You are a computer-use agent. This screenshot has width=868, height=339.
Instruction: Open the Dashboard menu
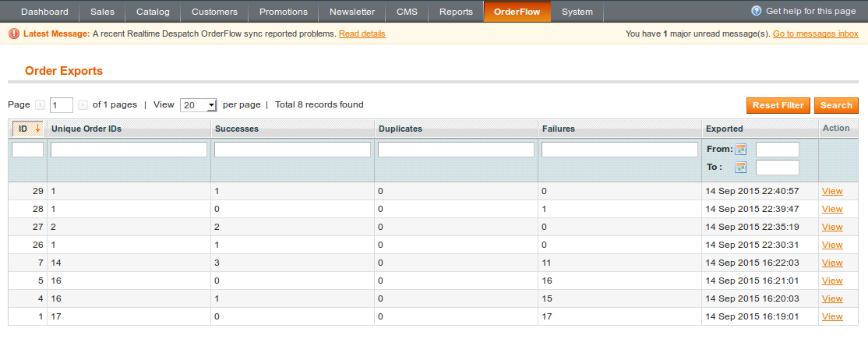pyautogui.click(x=45, y=12)
